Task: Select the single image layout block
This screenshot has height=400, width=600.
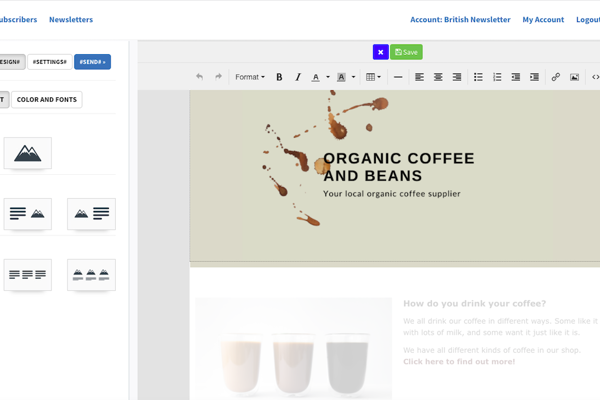Action: point(28,153)
